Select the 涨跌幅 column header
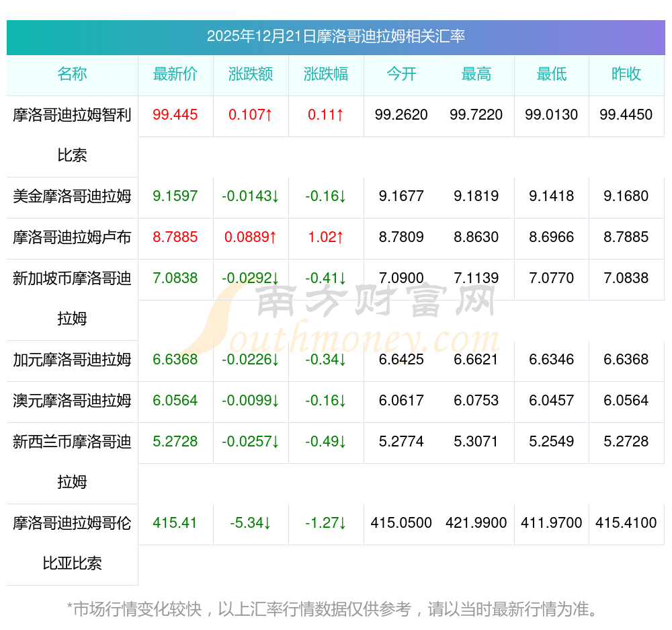This screenshot has height=630, width=672. pyautogui.click(x=326, y=75)
